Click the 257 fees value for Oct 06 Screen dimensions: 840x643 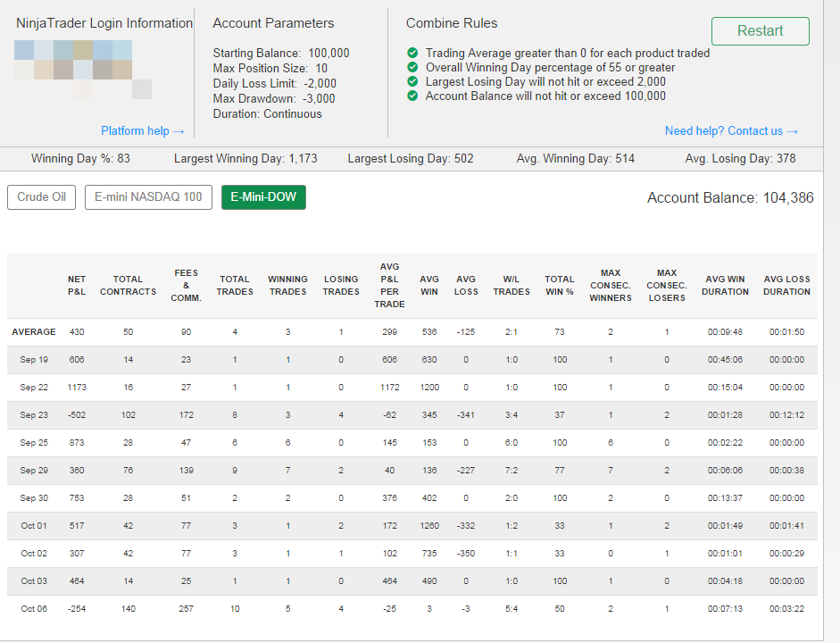click(186, 609)
